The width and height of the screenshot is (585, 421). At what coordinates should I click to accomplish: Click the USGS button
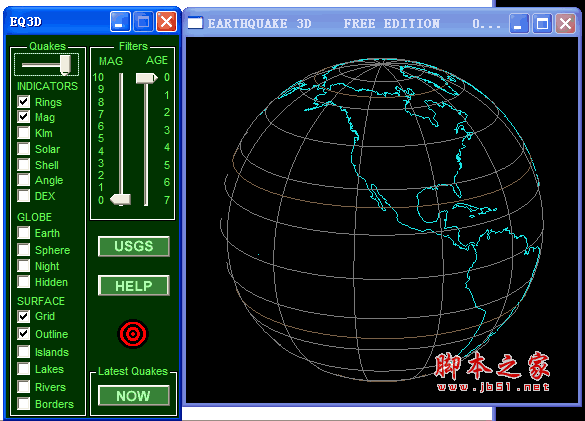tap(134, 246)
